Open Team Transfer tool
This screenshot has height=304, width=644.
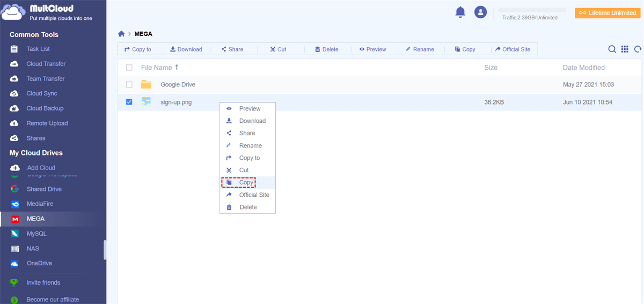45,79
